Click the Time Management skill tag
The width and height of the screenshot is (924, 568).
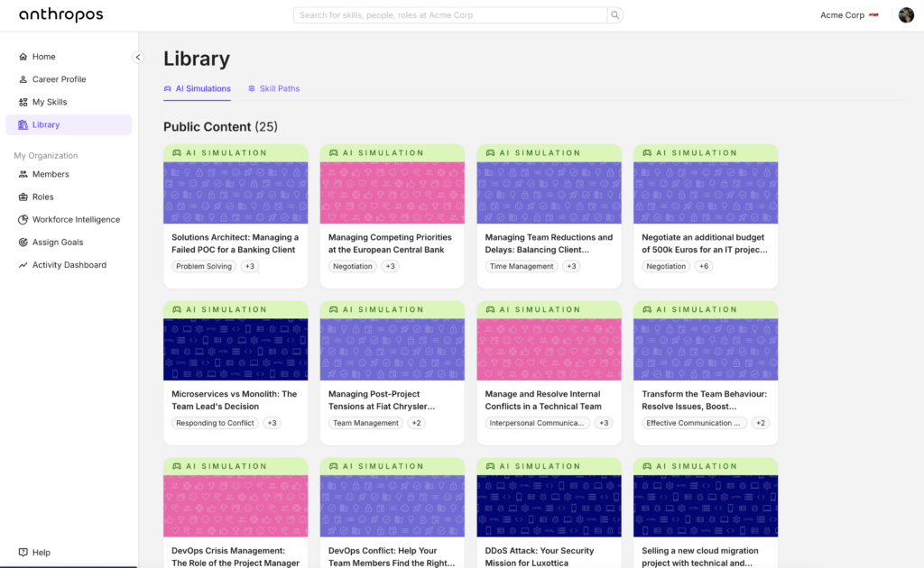coord(522,266)
